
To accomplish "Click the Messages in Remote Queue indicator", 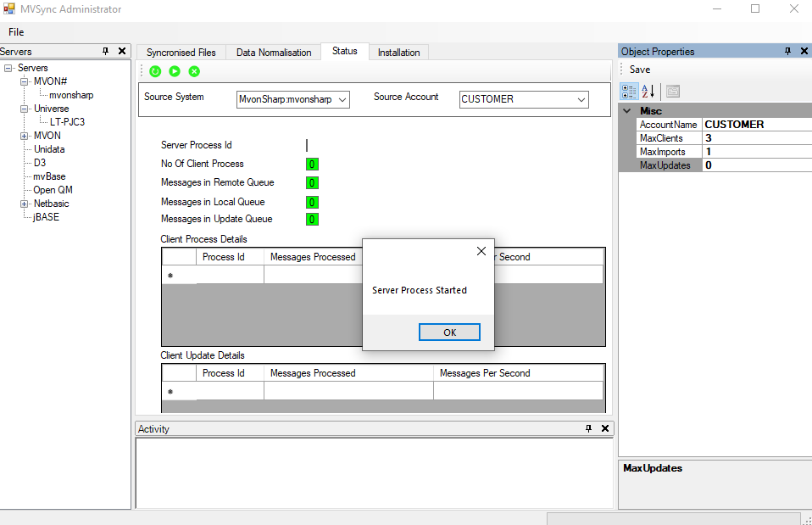I will click(x=312, y=183).
